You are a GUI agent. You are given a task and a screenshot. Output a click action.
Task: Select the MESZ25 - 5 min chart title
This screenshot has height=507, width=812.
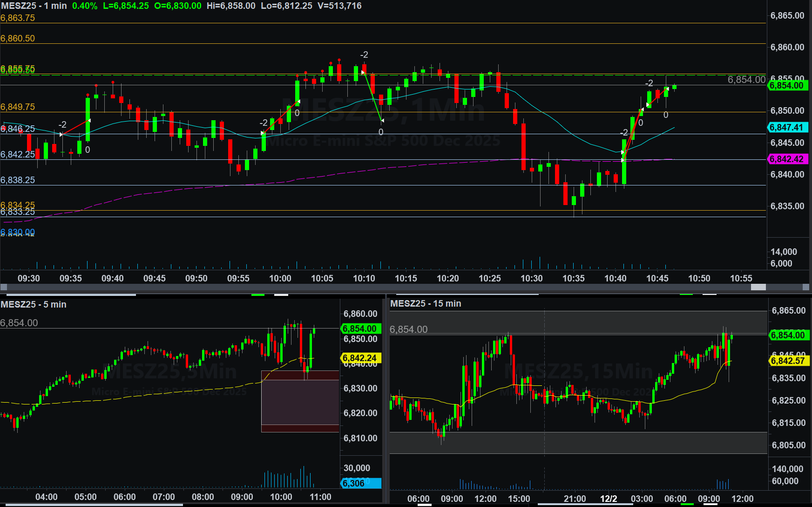(34, 304)
